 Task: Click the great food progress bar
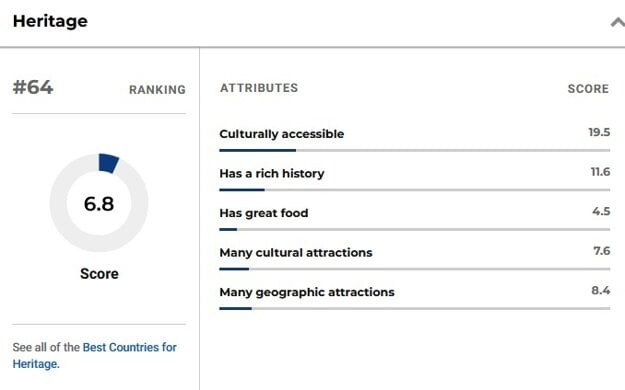point(415,229)
